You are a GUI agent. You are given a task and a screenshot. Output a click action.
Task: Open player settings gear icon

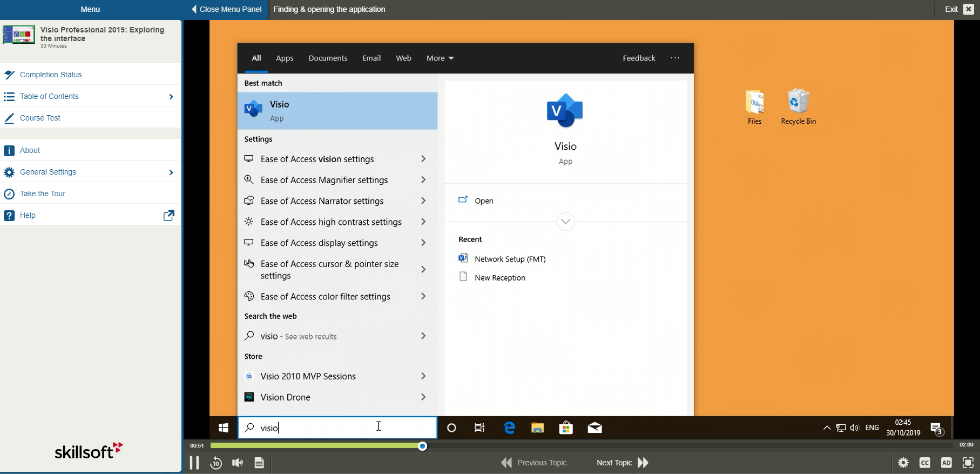click(x=903, y=463)
